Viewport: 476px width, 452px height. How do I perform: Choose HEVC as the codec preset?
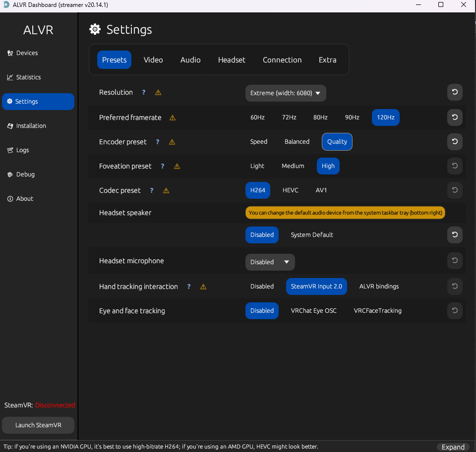point(291,190)
